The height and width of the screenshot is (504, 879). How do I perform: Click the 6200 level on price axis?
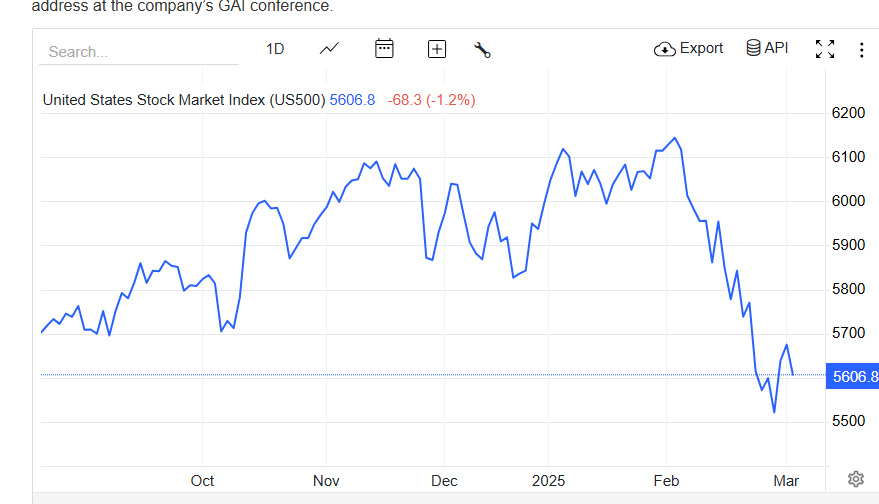[x=848, y=113]
